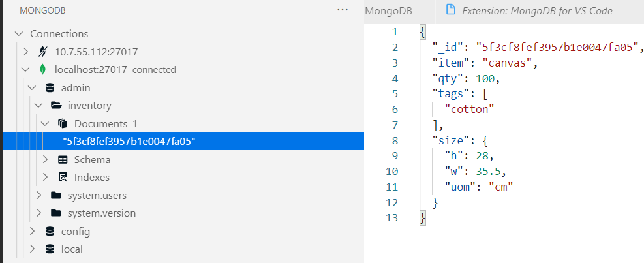This screenshot has height=263, width=644.
Task: Collapse the inventory collection chevron
Action: coord(38,106)
